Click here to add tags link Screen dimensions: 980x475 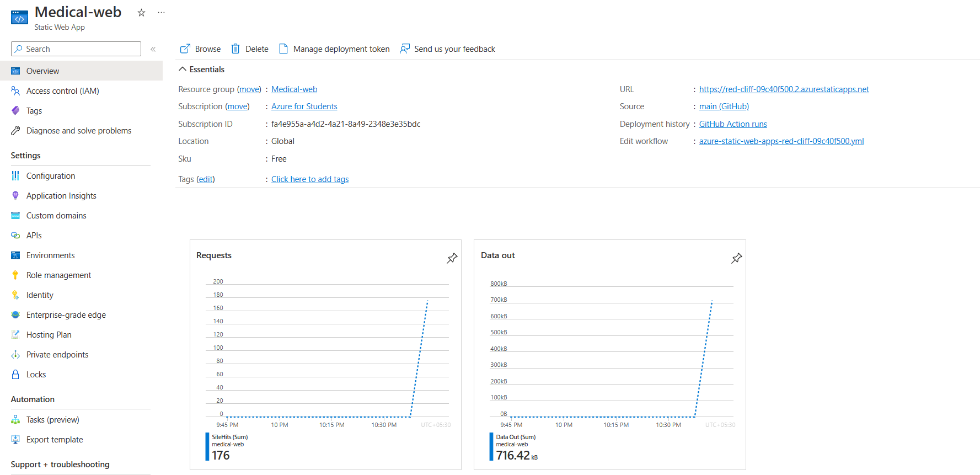(310, 179)
